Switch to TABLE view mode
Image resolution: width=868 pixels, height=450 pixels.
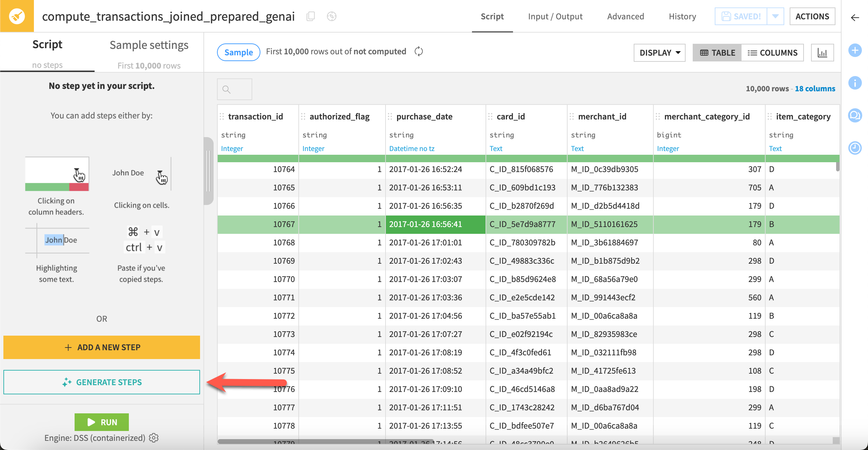point(717,52)
